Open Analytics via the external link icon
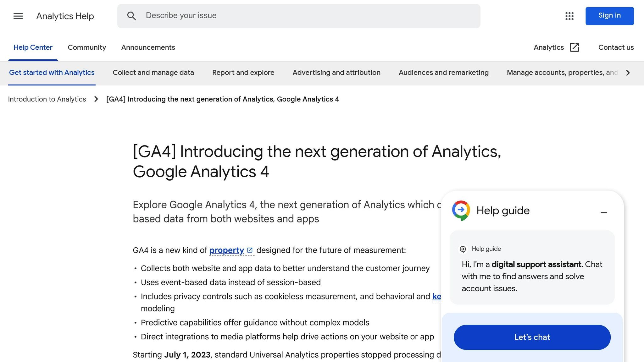This screenshot has height=362, width=644. (x=575, y=47)
